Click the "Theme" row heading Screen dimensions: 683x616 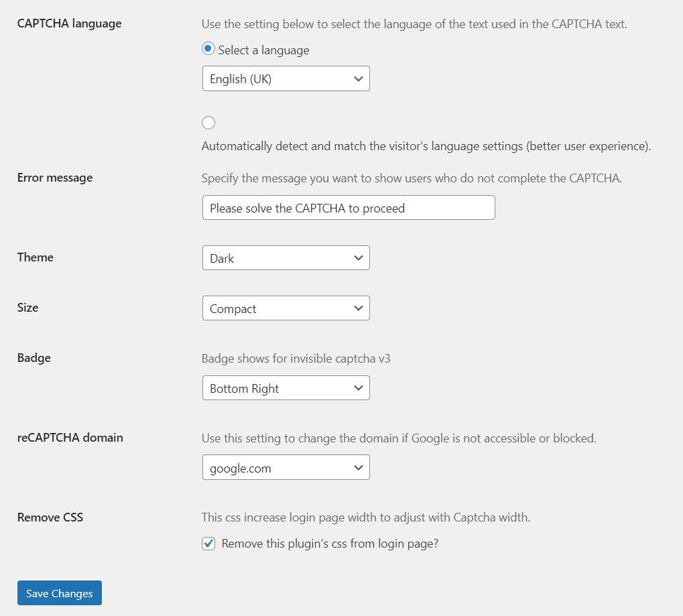(x=36, y=257)
